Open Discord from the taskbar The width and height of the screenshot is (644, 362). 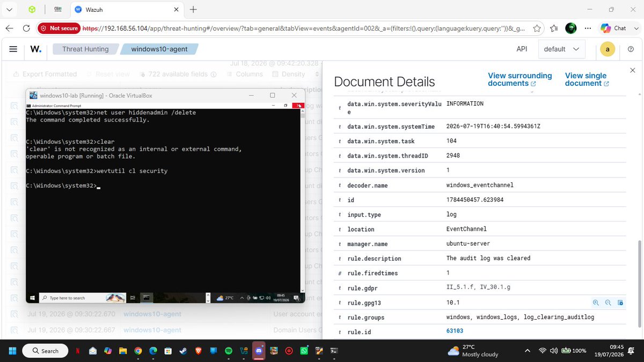[x=259, y=351]
